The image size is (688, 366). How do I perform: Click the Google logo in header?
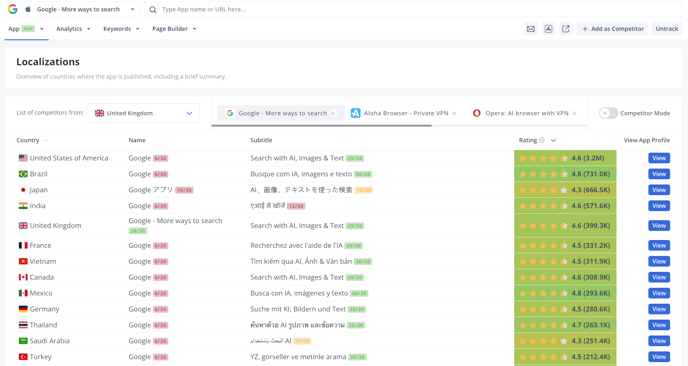coord(13,9)
